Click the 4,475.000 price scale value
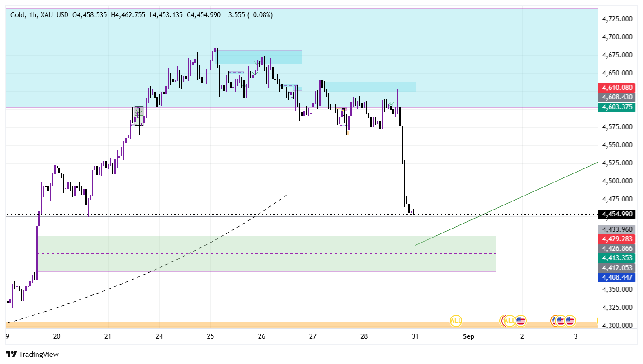The image size is (643, 364). click(x=617, y=199)
